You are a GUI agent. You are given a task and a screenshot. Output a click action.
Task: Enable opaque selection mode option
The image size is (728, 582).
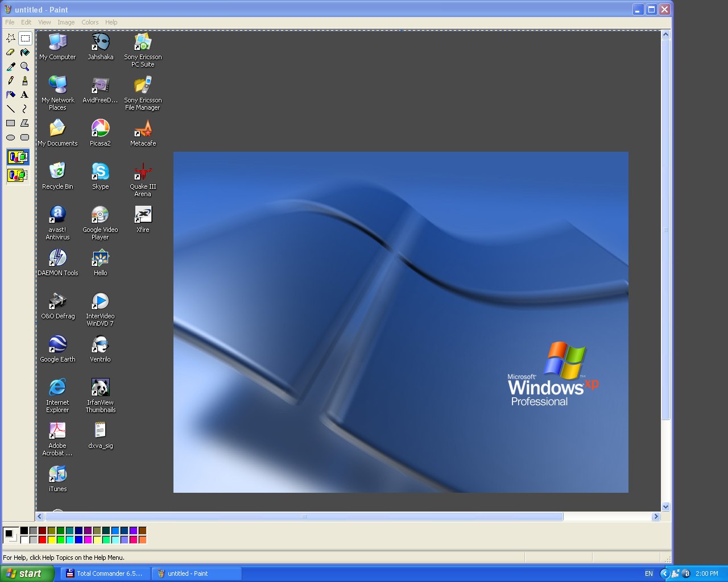(18, 157)
